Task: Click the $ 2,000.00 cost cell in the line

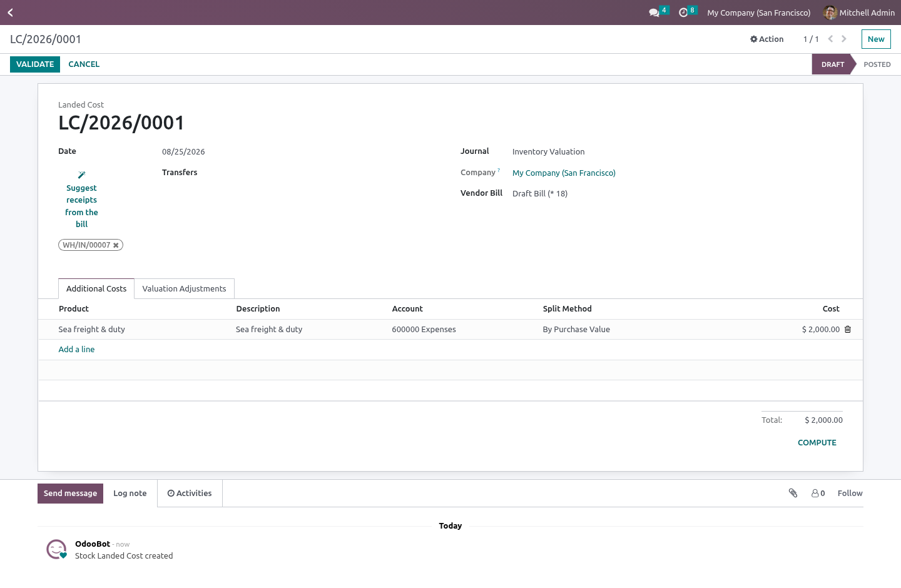Action: [x=821, y=329]
